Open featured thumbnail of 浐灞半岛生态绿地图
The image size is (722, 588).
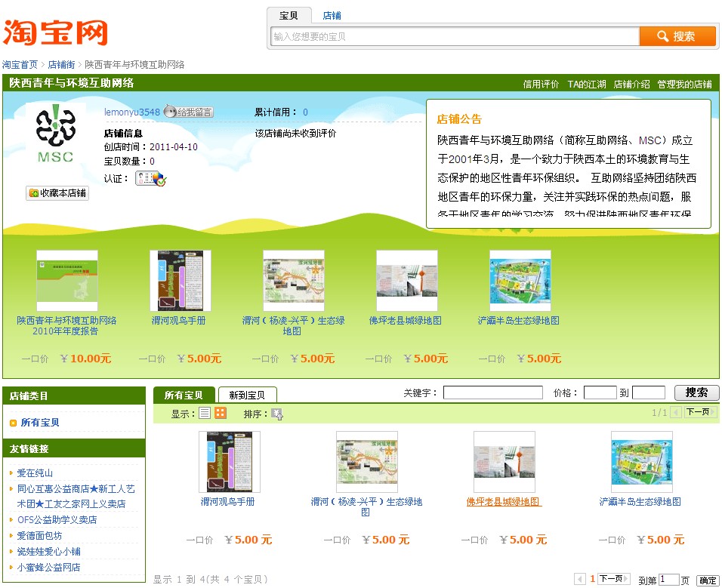point(520,281)
